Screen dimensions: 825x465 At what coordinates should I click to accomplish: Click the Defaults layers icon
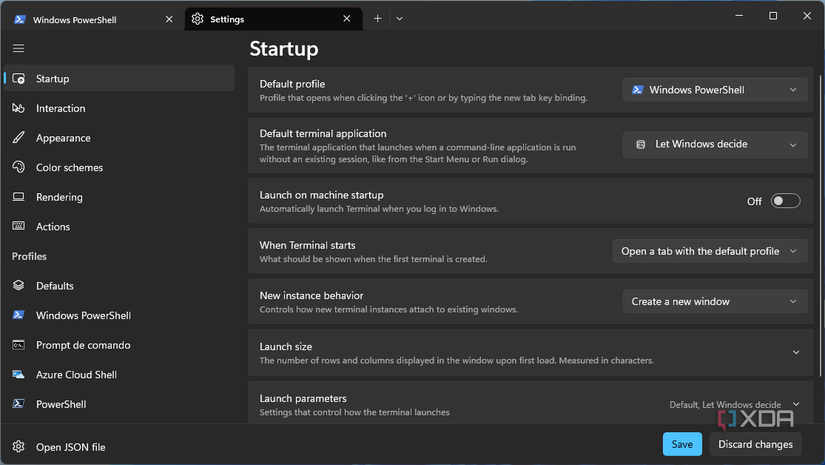click(x=18, y=286)
